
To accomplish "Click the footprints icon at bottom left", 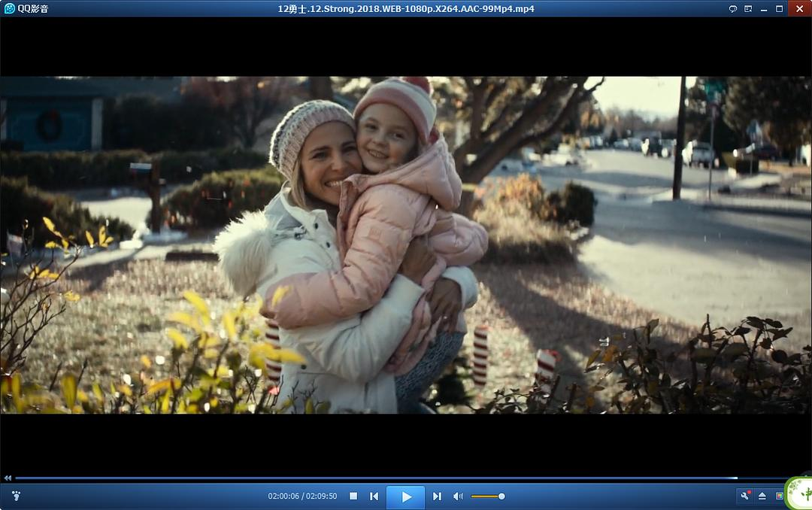I will click(16, 496).
